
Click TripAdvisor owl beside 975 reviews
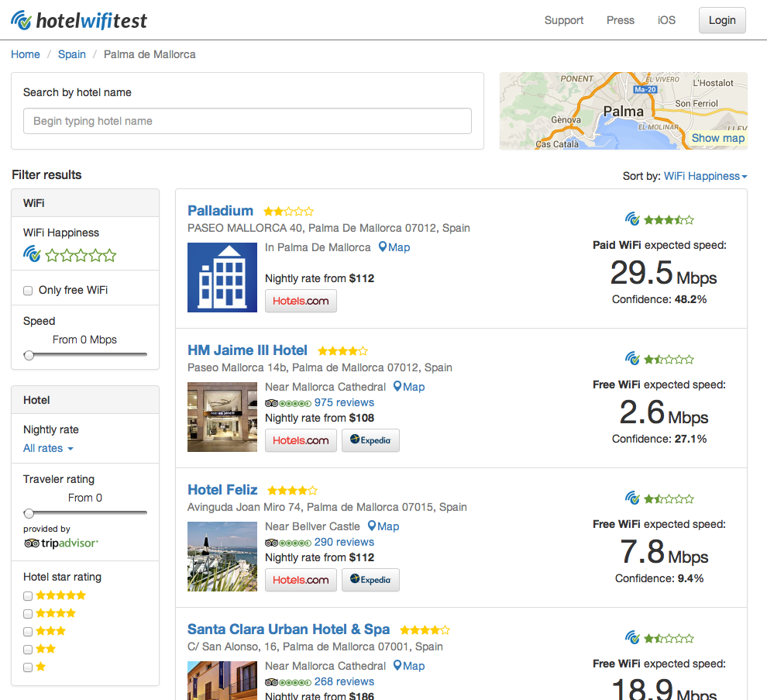pos(271,403)
